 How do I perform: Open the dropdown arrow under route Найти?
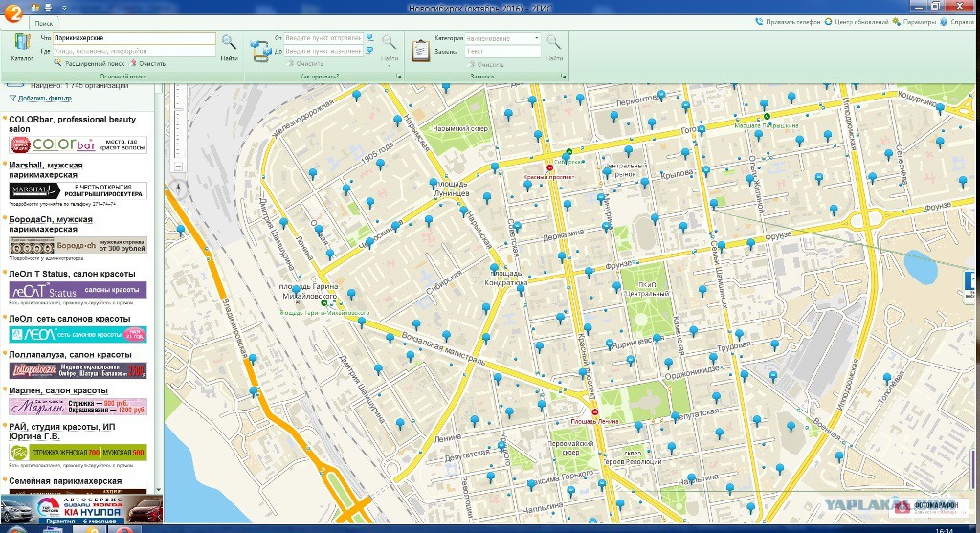pos(389,65)
